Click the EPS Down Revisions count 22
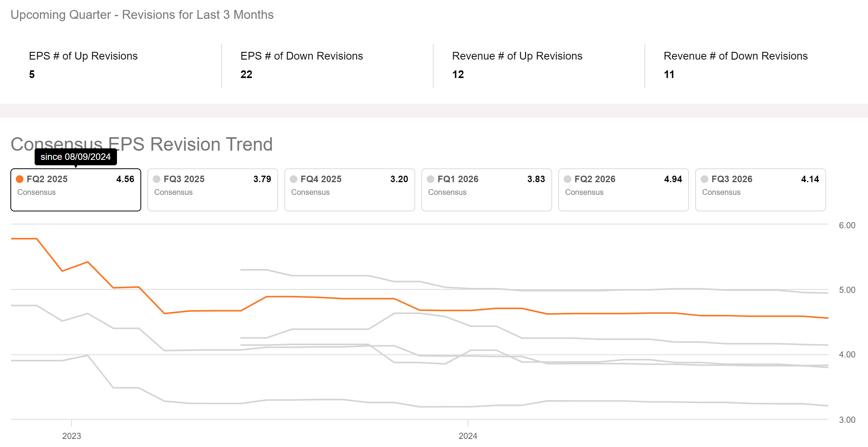This screenshot has width=868, height=447. (246, 75)
